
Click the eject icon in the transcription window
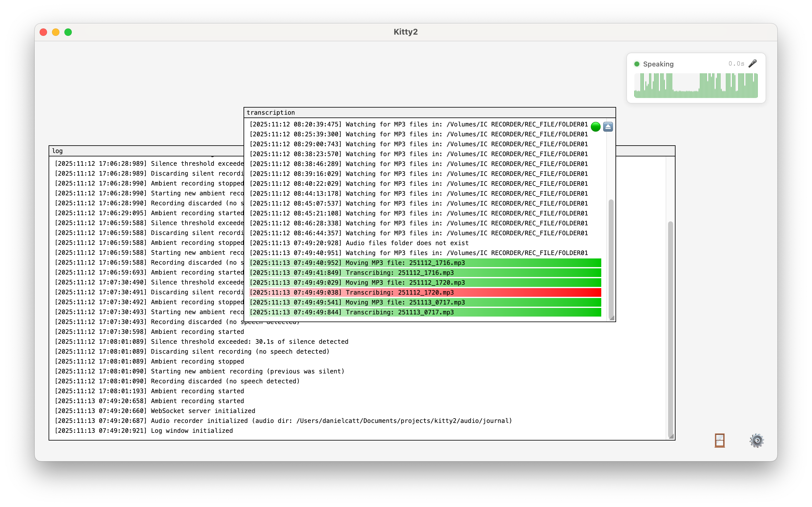coord(608,127)
